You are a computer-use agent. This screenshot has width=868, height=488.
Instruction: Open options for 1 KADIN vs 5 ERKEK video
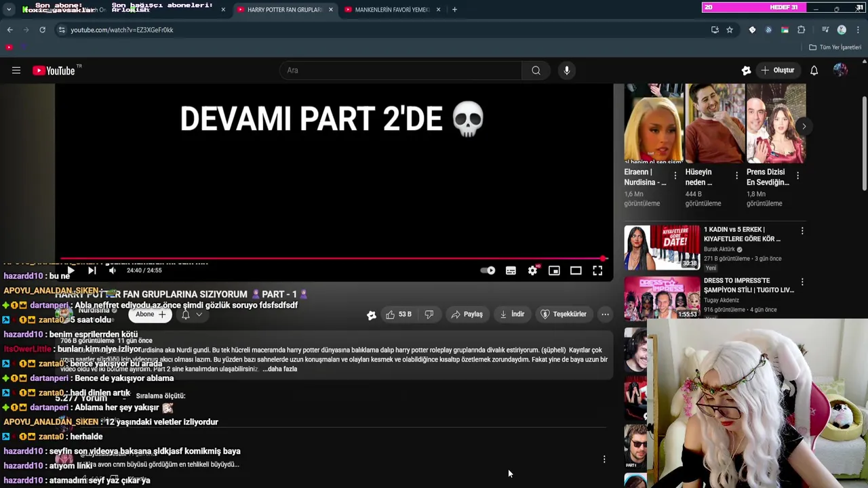point(802,230)
